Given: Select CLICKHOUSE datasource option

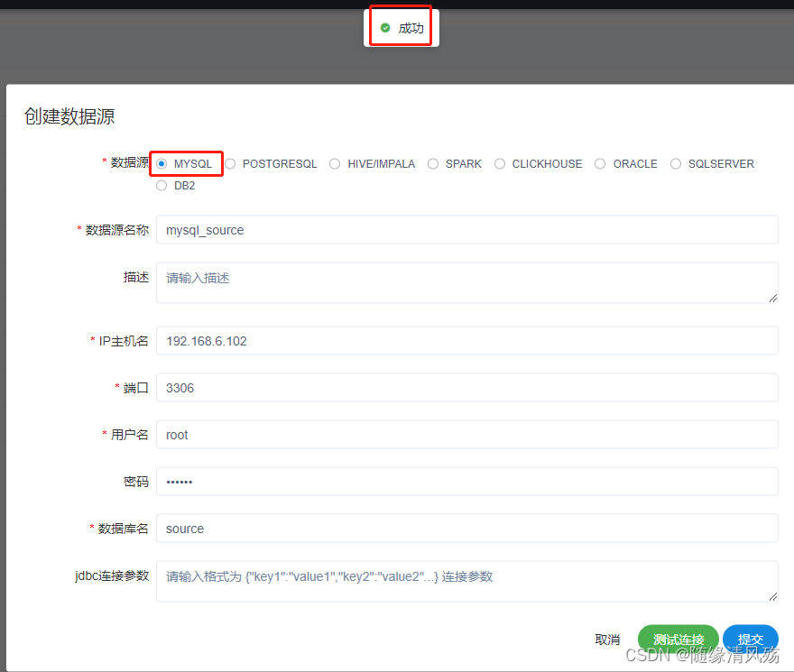Looking at the screenshot, I should coord(500,163).
